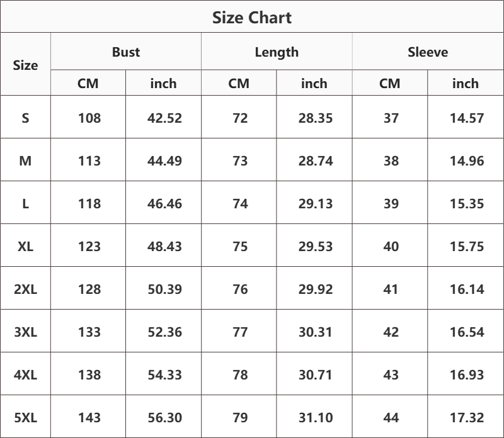Select the XL size row label

tap(25, 246)
